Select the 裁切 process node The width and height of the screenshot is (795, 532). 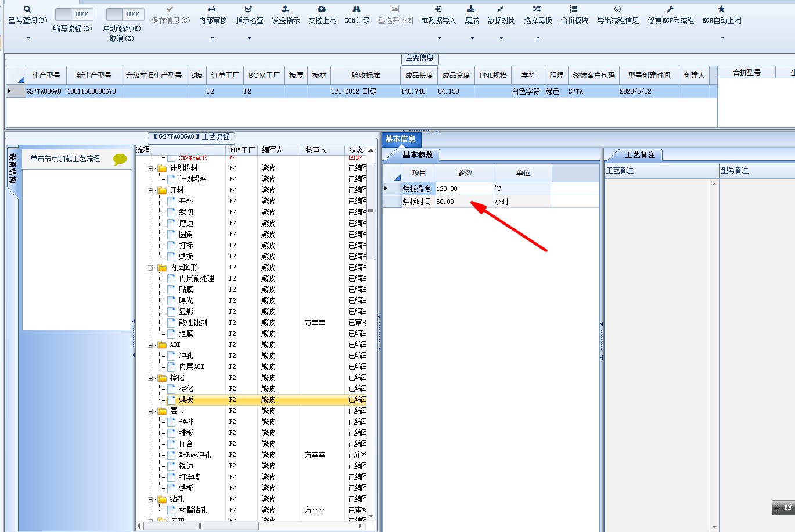click(186, 213)
